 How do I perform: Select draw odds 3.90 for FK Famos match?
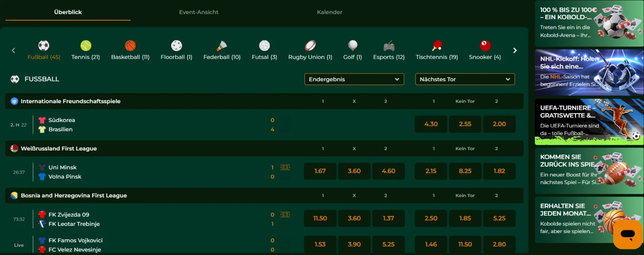354,244
